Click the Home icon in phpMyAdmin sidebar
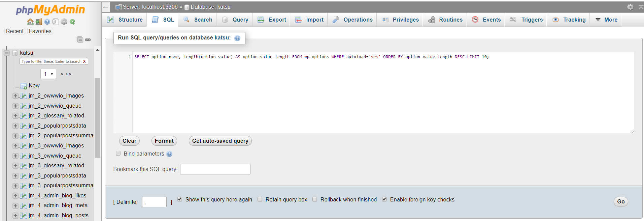The height and width of the screenshot is (221, 644). coord(30,22)
